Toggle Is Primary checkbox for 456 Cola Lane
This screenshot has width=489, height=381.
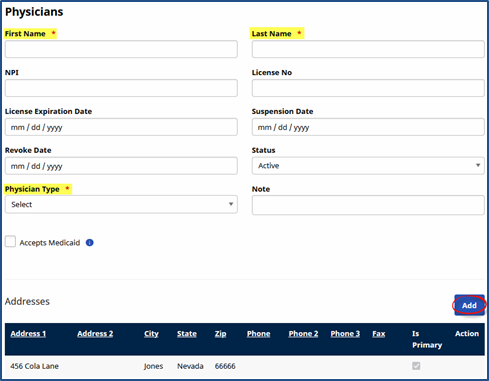[x=416, y=366]
